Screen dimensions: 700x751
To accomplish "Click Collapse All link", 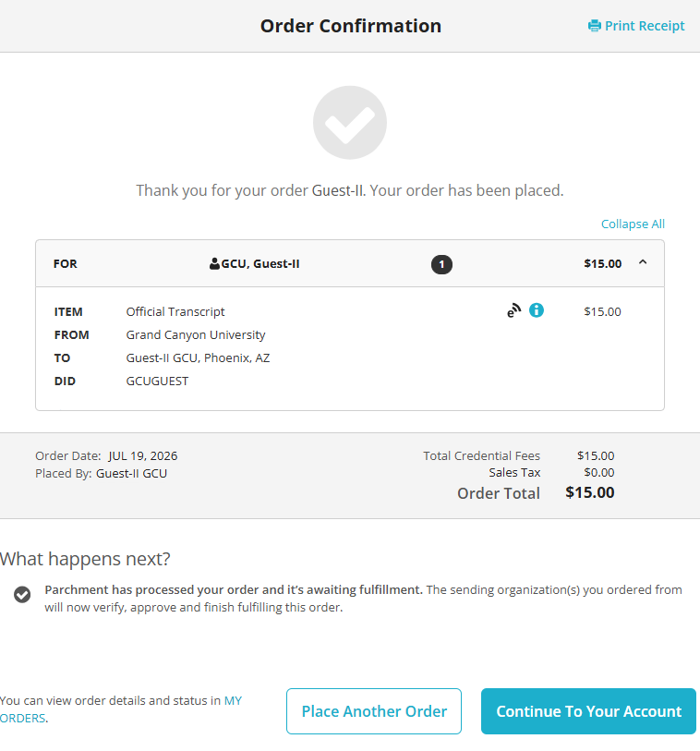I will (633, 224).
